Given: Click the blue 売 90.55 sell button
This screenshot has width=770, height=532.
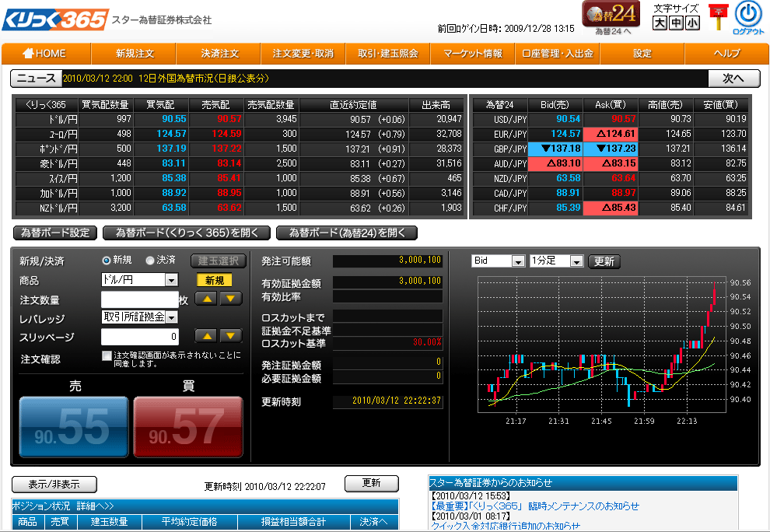Looking at the screenshot, I should point(74,427).
